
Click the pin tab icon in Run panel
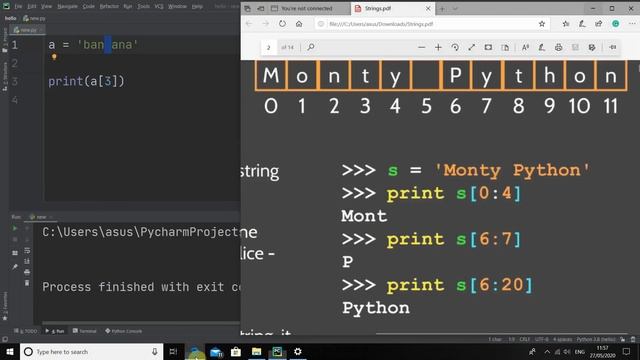[x=15, y=267]
